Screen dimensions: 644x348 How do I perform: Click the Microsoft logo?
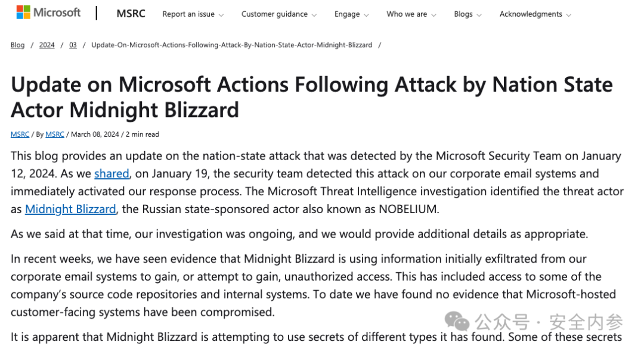48,13
